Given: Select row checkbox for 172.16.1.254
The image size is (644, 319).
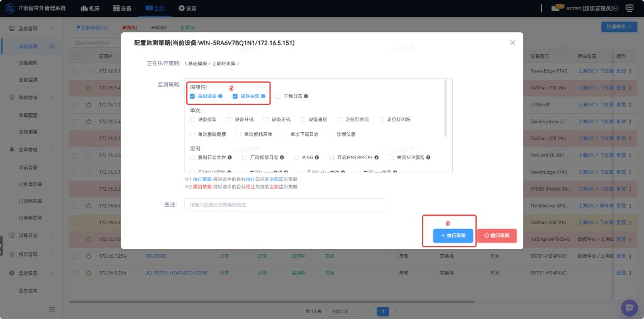Looking at the screenshot, I should click(74, 256).
